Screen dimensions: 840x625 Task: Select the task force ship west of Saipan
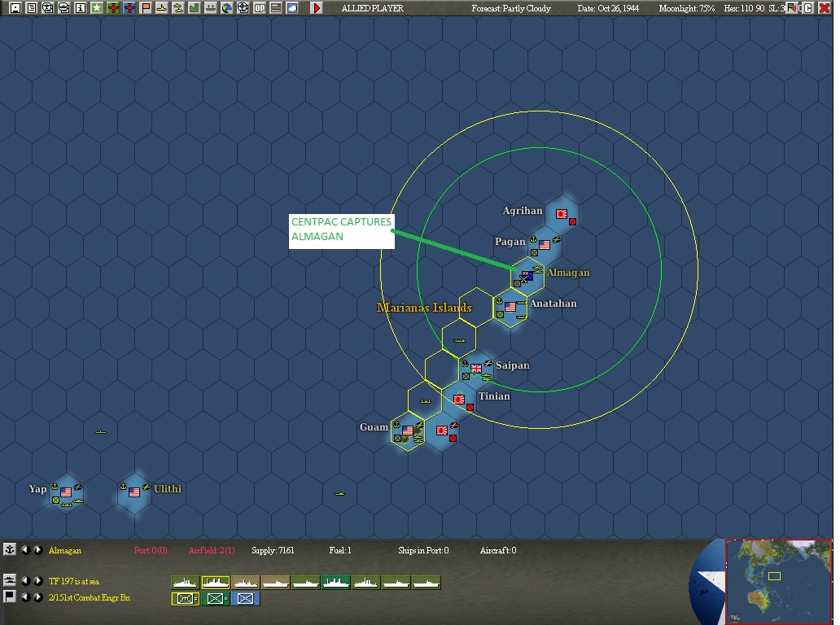point(459,341)
